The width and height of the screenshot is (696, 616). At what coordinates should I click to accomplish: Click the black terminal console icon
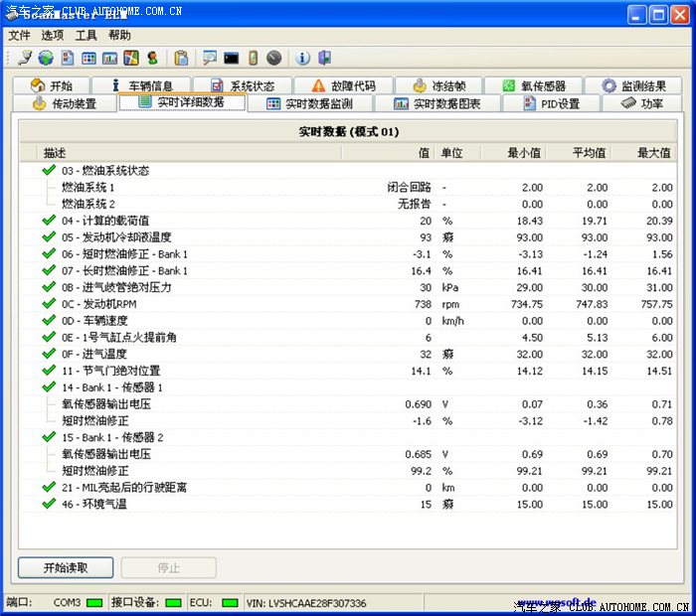coord(232,58)
